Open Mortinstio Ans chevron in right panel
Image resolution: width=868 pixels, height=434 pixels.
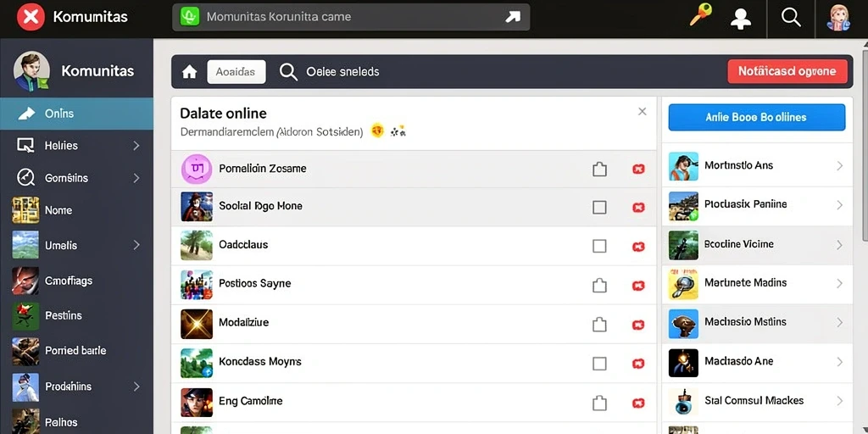click(x=840, y=165)
